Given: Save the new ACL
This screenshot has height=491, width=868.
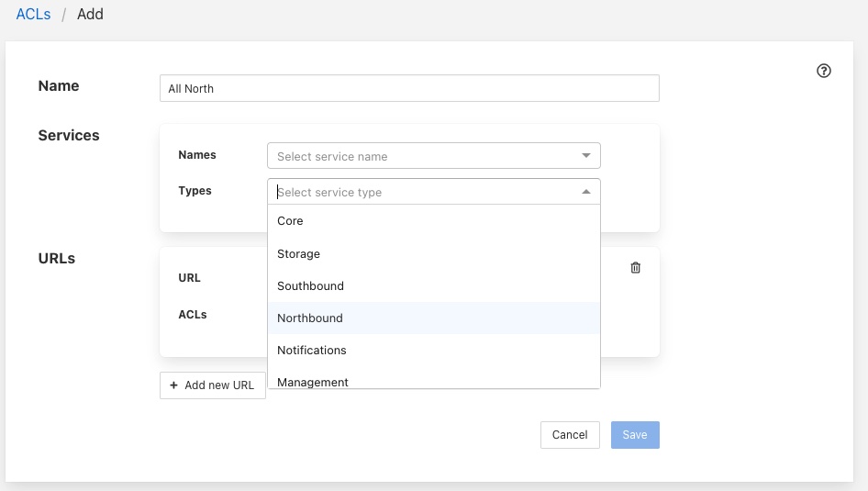Looking at the screenshot, I should click(x=635, y=435).
